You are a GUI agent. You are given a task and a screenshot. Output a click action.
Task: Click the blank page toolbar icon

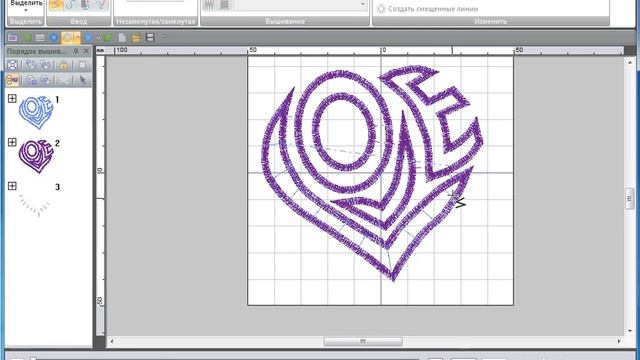[122, 38]
